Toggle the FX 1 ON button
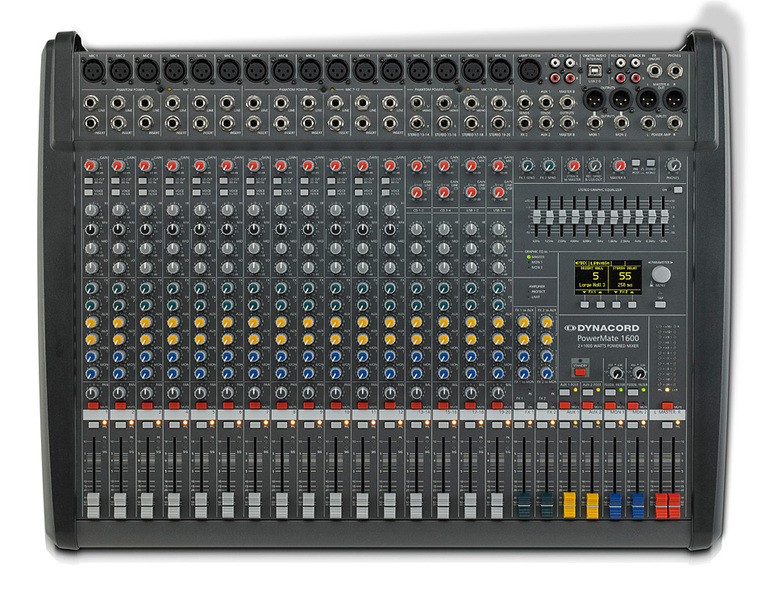Screen dimensions: 774x600 (519, 406)
